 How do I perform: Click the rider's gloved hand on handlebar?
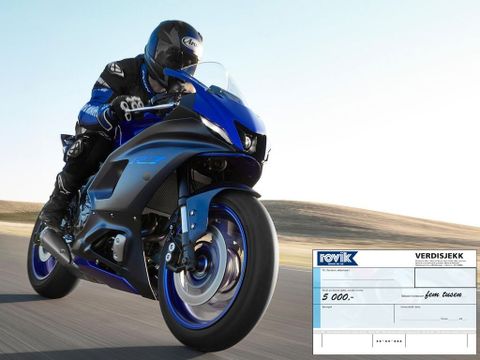[128, 106]
